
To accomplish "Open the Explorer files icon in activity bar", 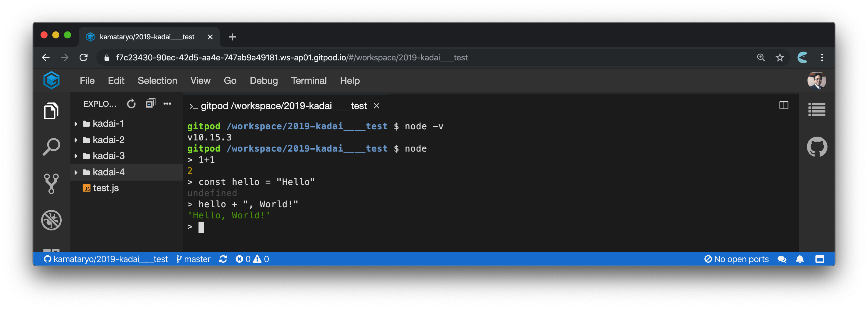I will click(x=51, y=111).
